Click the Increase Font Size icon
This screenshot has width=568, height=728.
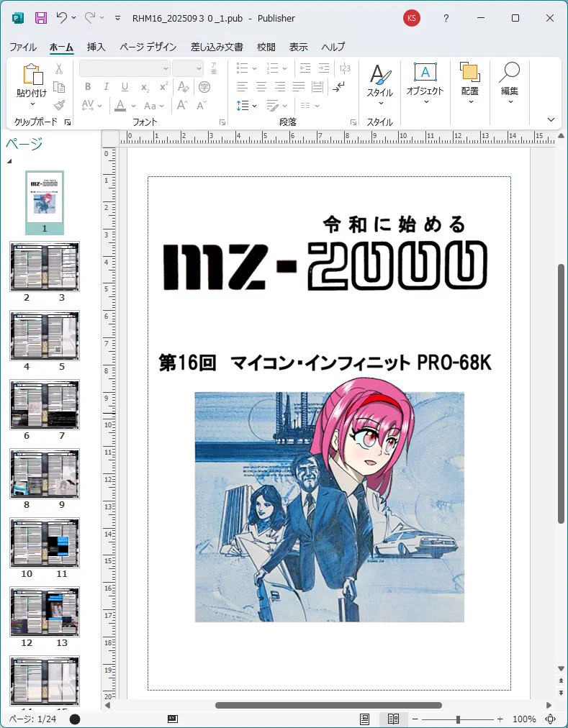[183, 106]
